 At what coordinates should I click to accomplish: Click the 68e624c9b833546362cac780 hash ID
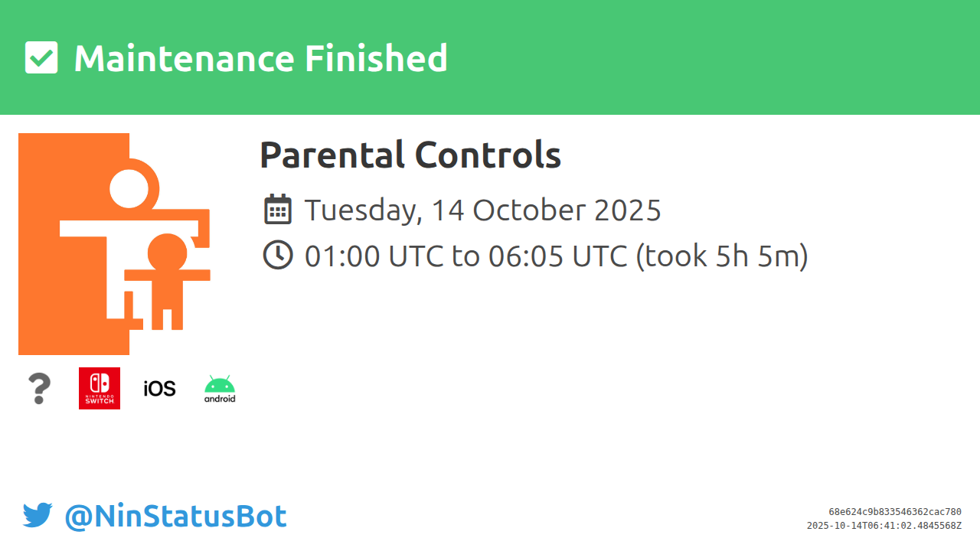(x=894, y=512)
